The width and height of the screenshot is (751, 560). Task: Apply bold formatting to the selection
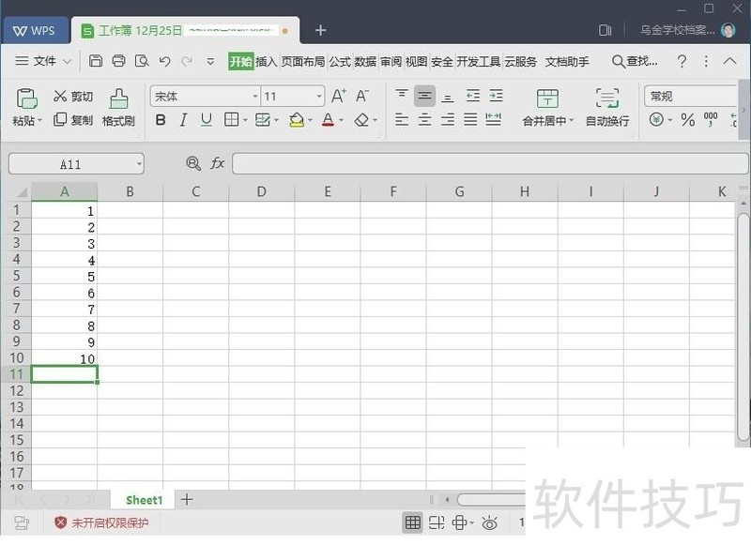pos(160,120)
